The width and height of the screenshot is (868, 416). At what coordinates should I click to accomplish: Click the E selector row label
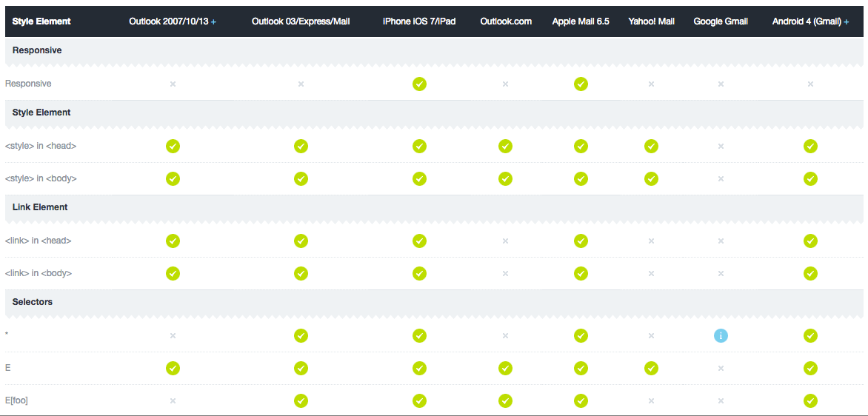click(7, 368)
